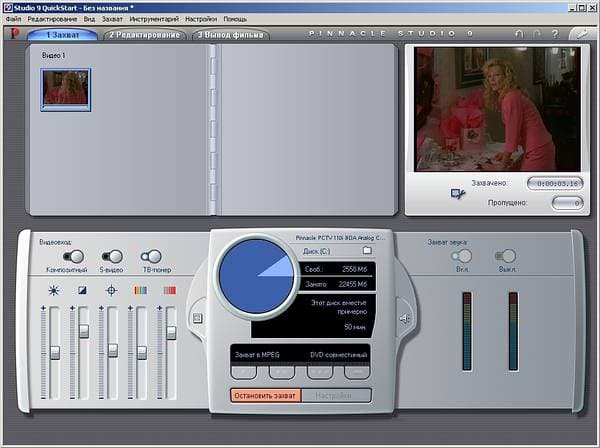Select the S-видео input switch
Viewport: 600px width, 448px height.
112,256
